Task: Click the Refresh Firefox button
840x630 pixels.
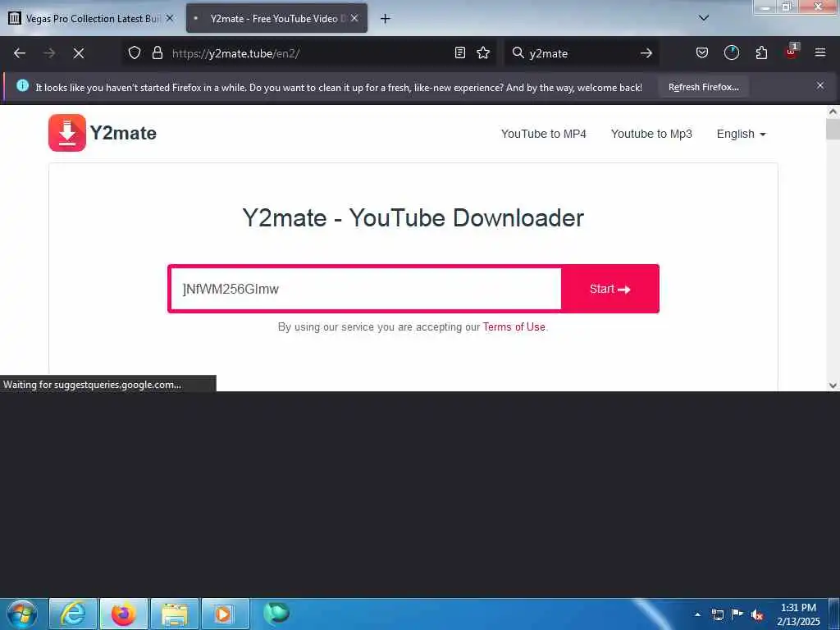Action: tap(703, 87)
